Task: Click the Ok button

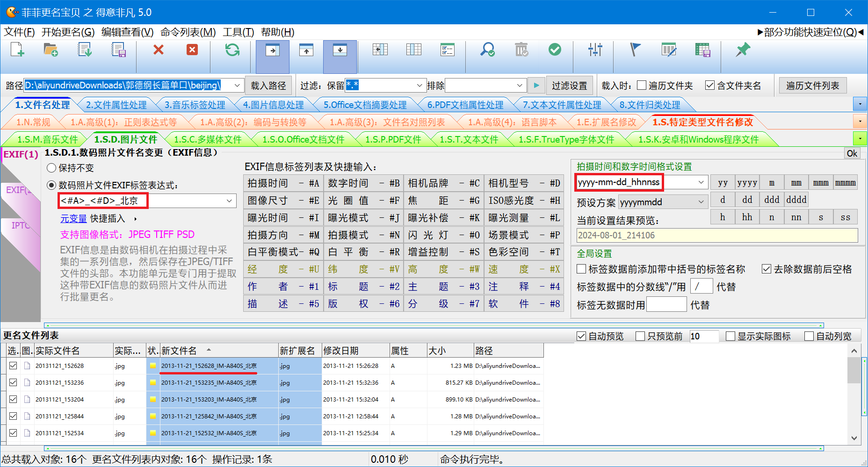Action: point(852,153)
